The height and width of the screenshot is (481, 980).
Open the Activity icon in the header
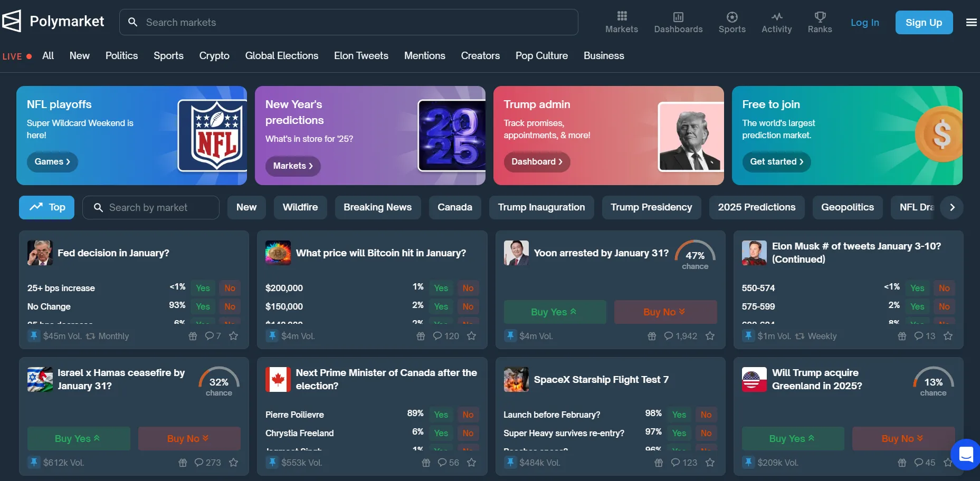point(777,17)
